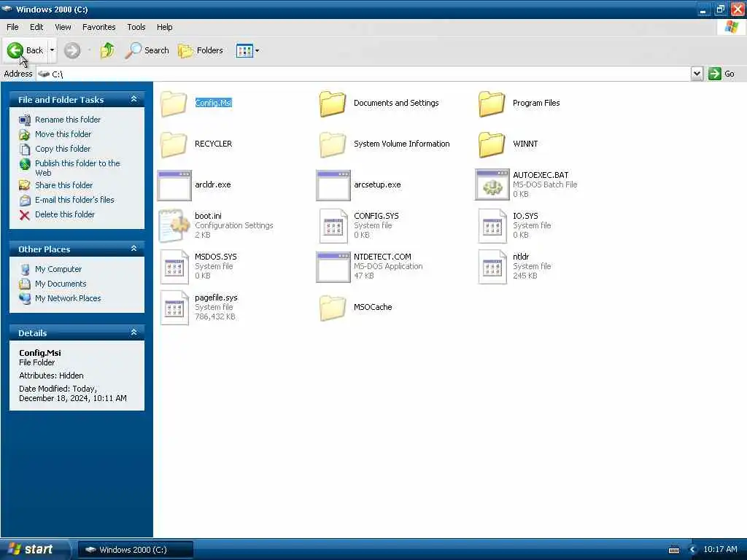Screen dimensions: 747x560
Task: Click E-mail this folder's files link
Action: point(74,200)
